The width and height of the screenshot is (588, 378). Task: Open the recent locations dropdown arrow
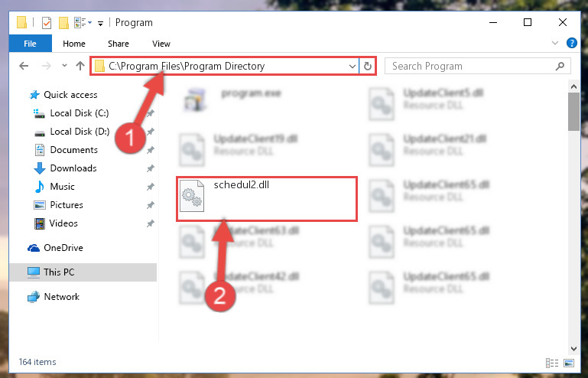tap(64, 66)
